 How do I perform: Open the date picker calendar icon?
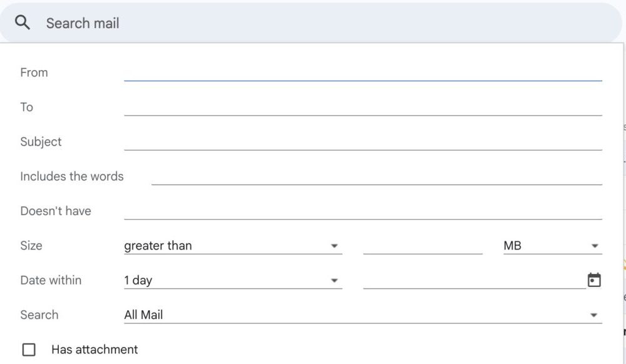(594, 280)
